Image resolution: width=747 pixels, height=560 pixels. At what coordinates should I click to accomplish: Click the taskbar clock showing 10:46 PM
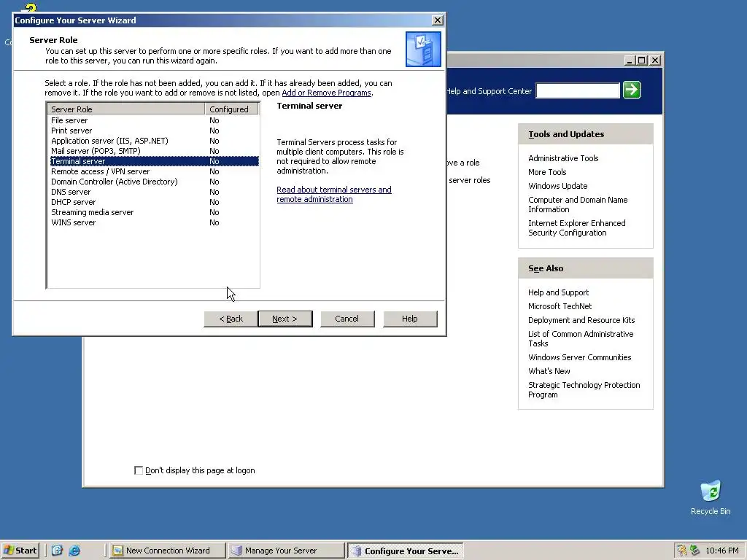click(721, 551)
